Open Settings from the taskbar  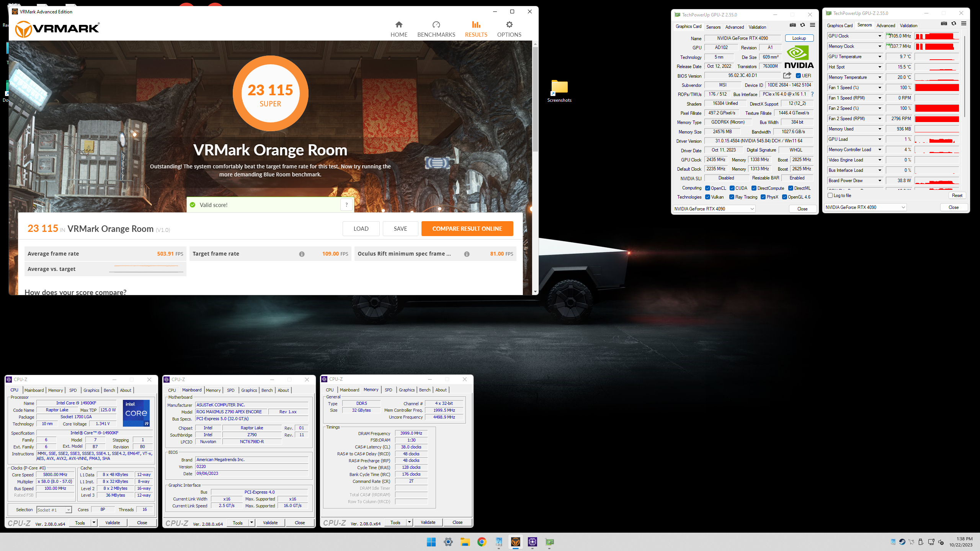tap(448, 542)
